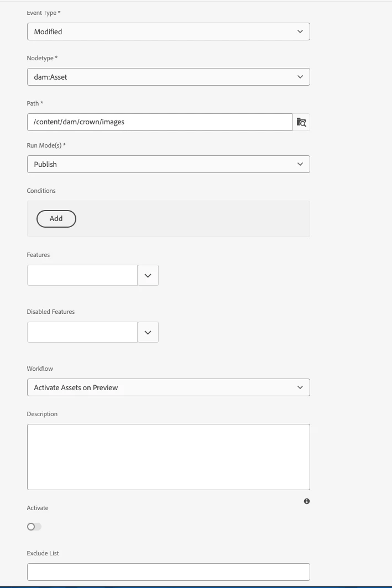Click the chevron arrow in Event Type dropdown
This screenshot has height=588, width=392.
pos(300,32)
